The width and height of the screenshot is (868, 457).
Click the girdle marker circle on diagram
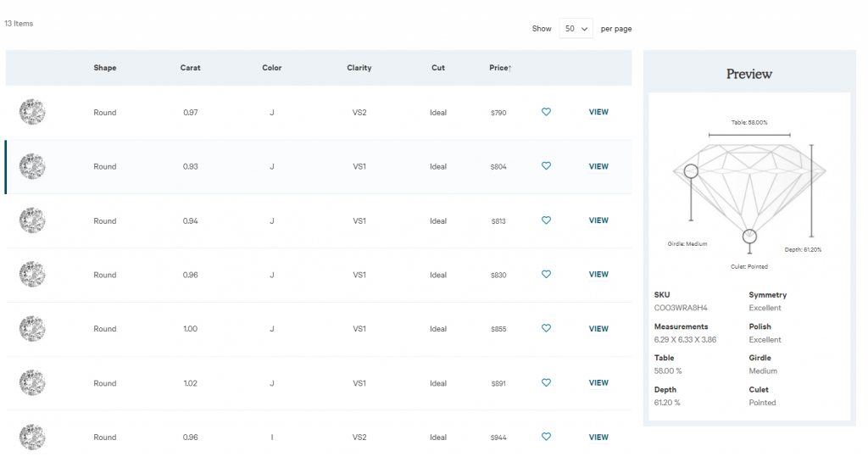point(691,171)
